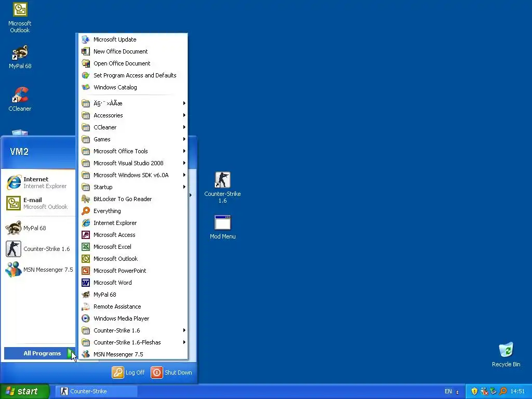Click the Recycle Bin desktop icon

coord(506,354)
